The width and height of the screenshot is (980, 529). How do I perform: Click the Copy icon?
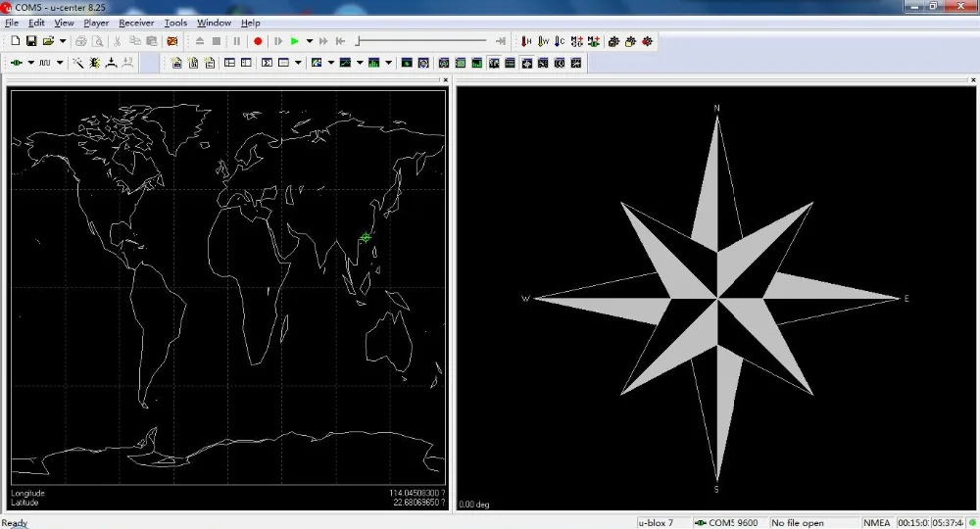134,41
